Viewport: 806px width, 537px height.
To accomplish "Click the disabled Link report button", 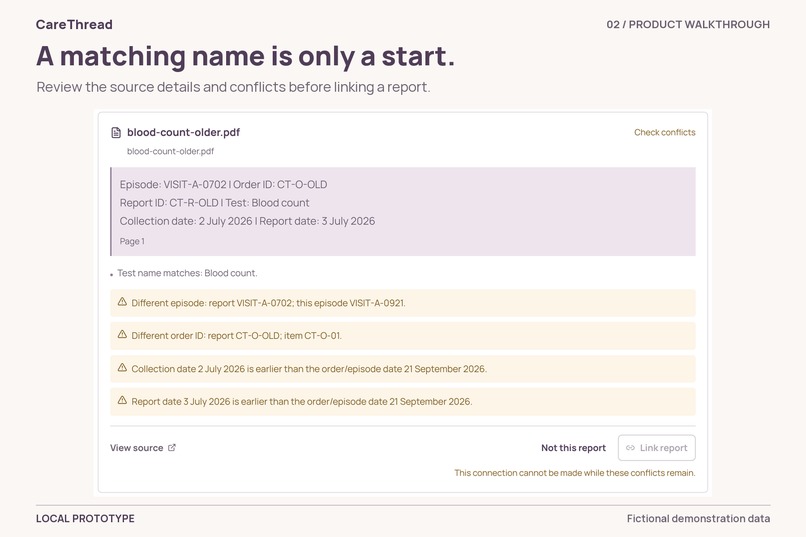I will 656,448.
